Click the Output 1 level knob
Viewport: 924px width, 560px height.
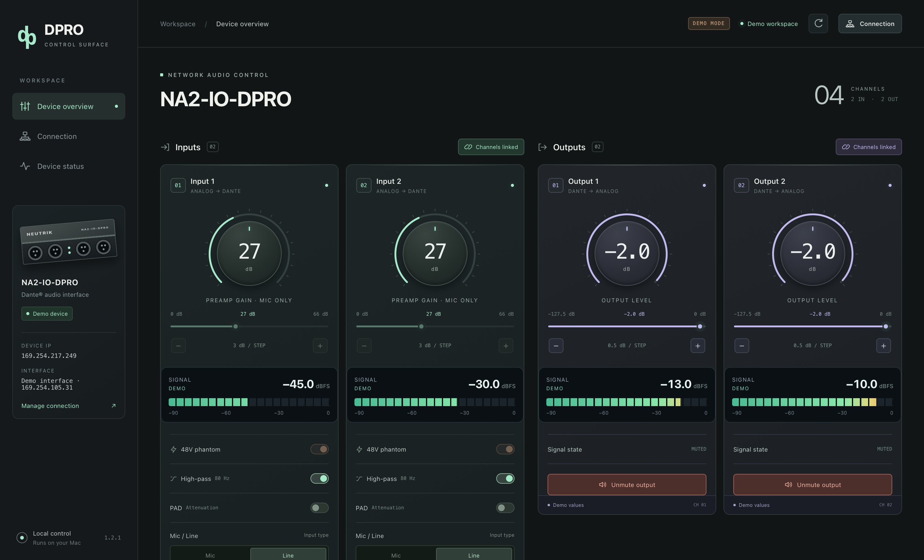[627, 253]
